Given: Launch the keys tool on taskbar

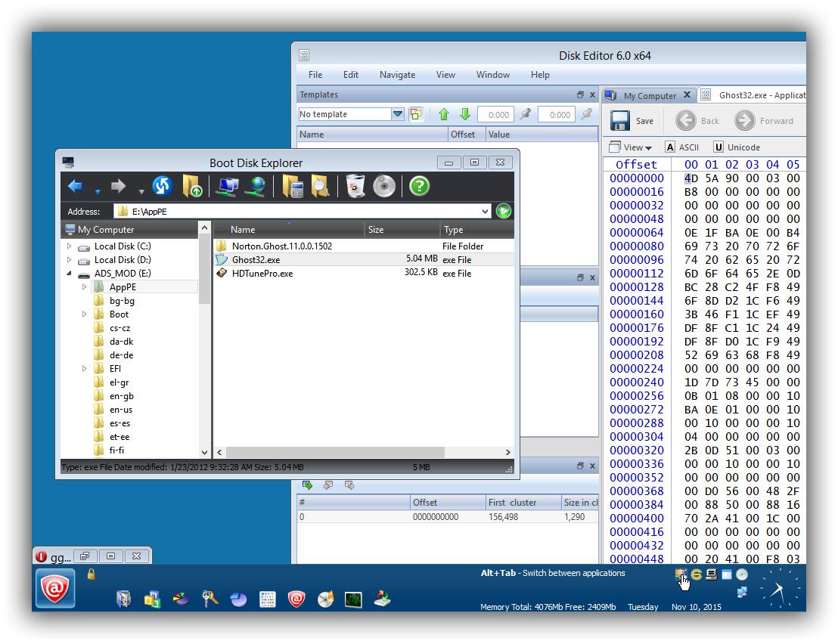Looking at the screenshot, I should (209, 599).
